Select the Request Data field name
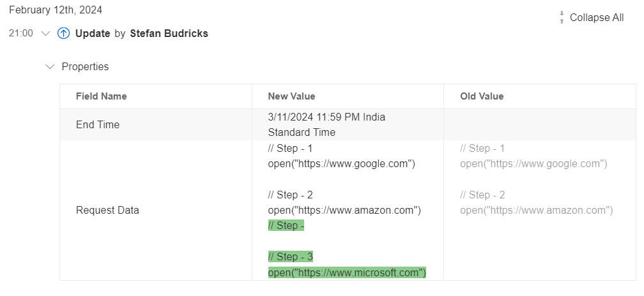 point(107,211)
